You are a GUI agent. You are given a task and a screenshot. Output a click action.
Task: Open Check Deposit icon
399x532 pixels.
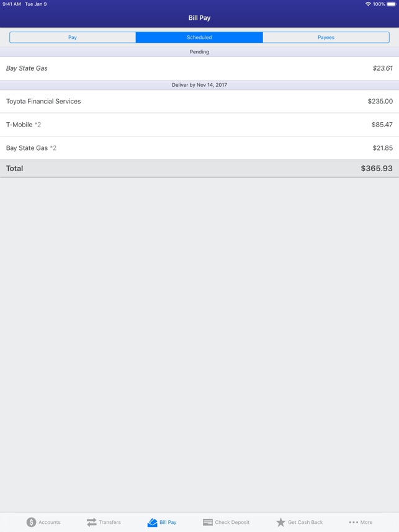[208, 522]
